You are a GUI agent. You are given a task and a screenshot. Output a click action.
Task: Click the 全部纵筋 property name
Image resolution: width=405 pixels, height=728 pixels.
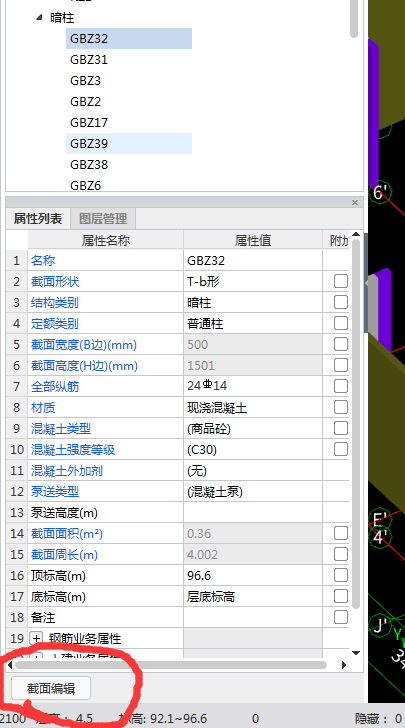(x=55, y=386)
